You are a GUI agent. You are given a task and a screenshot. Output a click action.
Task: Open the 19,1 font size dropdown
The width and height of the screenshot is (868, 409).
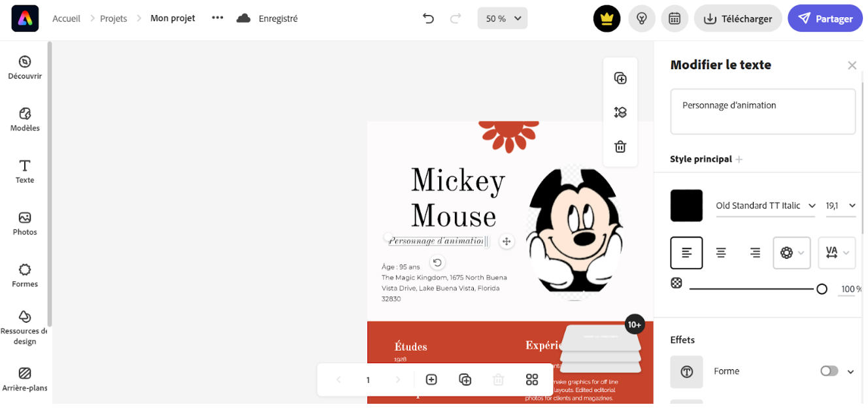840,206
